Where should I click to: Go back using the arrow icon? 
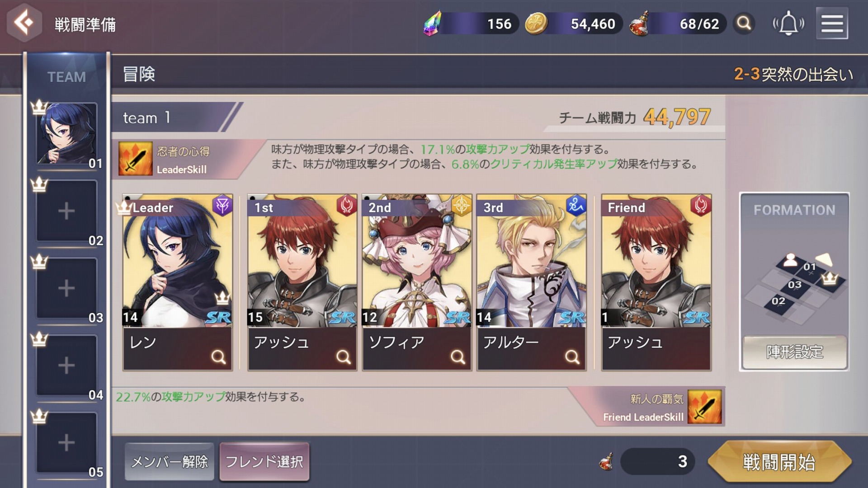point(24,23)
